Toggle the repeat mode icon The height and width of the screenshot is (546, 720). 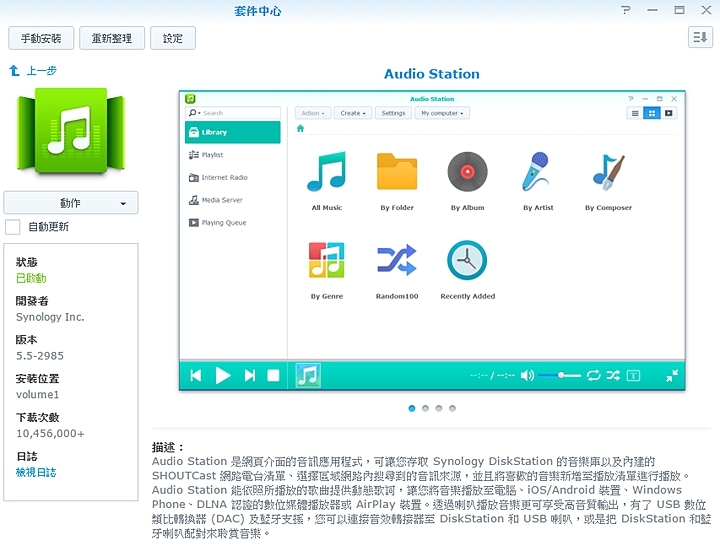click(x=593, y=376)
